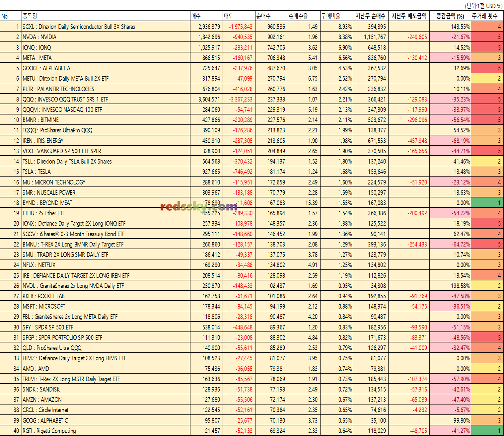The width and height of the screenshot is (504, 436).
Task: Select the 99.80% change cell
Action: [x=450, y=420]
